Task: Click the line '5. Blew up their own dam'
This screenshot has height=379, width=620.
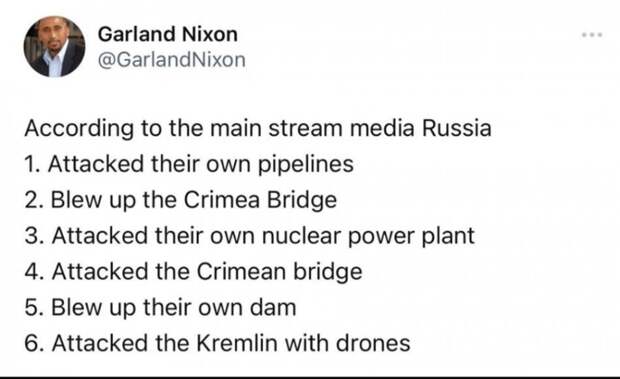Action: point(160,307)
